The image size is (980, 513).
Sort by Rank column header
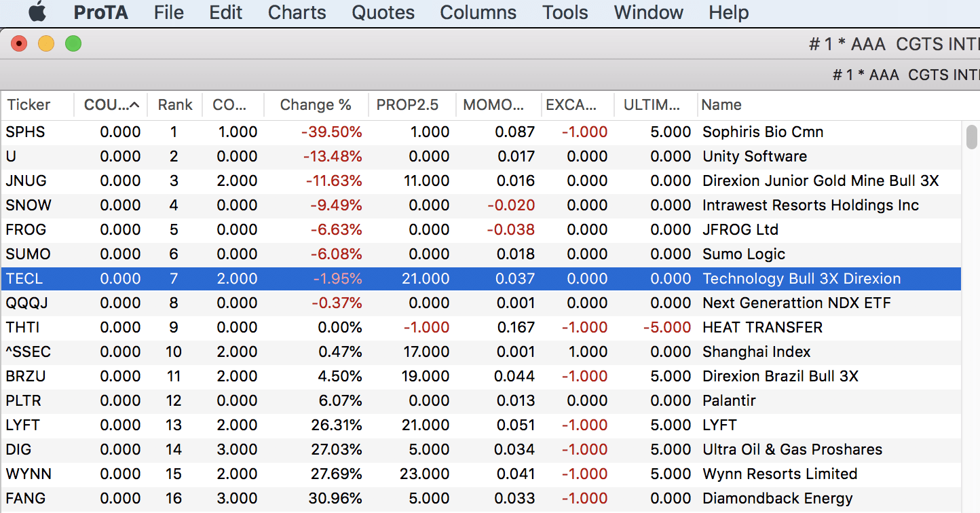(175, 105)
